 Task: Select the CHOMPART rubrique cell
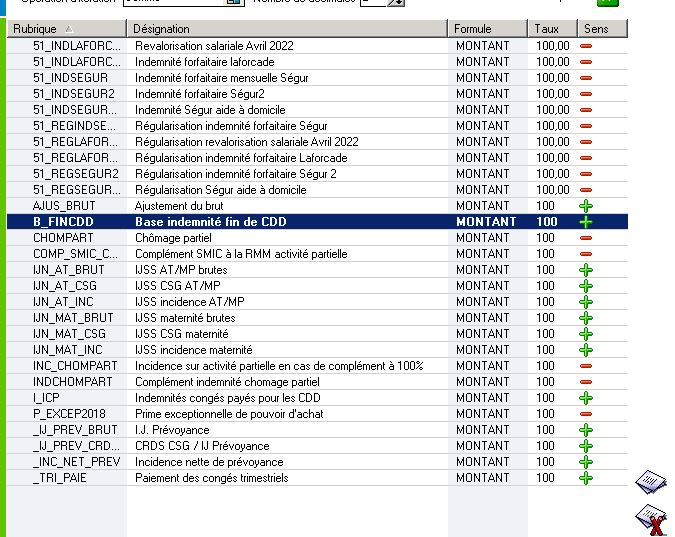click(x=63, y=238)
